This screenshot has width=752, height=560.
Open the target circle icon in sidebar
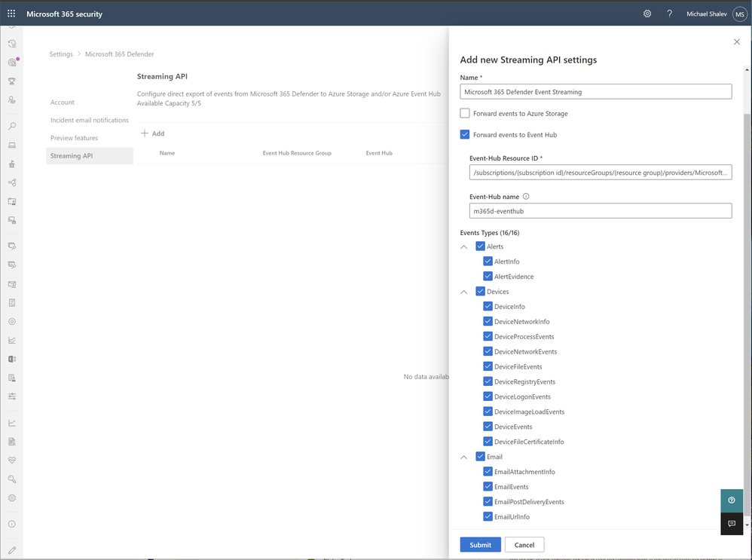[x=12, y=322]
